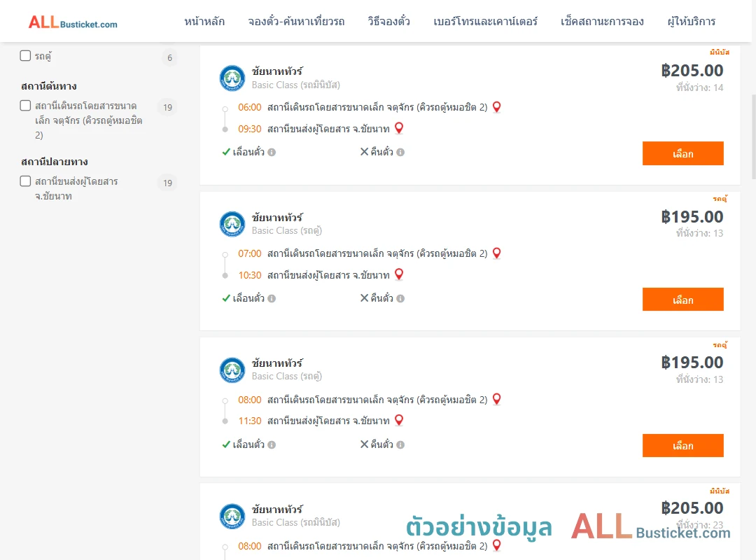Click the 10:30 arrival time
This screenshot has width=756, height=560.
point(250,275)
